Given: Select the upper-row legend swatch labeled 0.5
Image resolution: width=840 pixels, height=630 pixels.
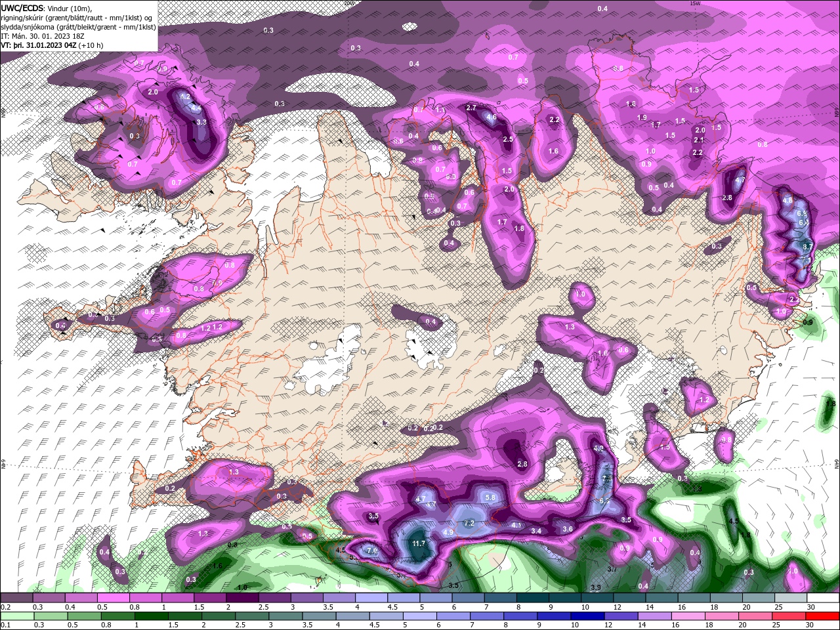Looking at the screenshot, I should click(x=114, y=597).
